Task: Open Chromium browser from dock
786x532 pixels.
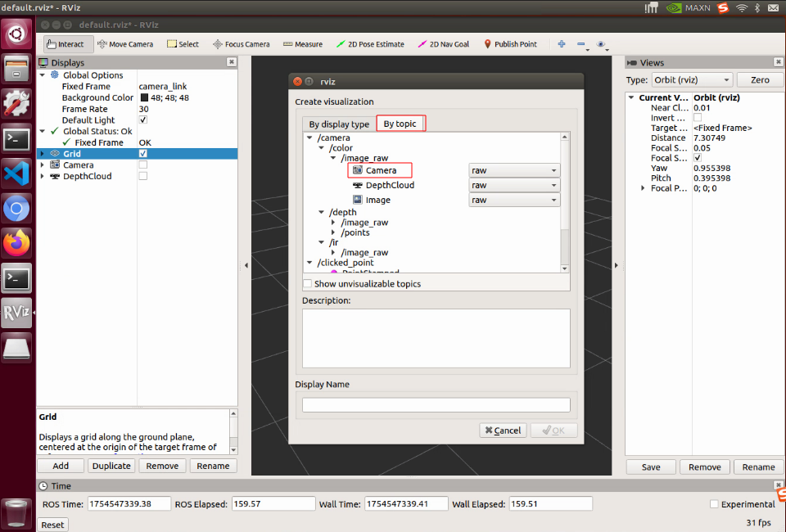Action: (x=16, y=209)
